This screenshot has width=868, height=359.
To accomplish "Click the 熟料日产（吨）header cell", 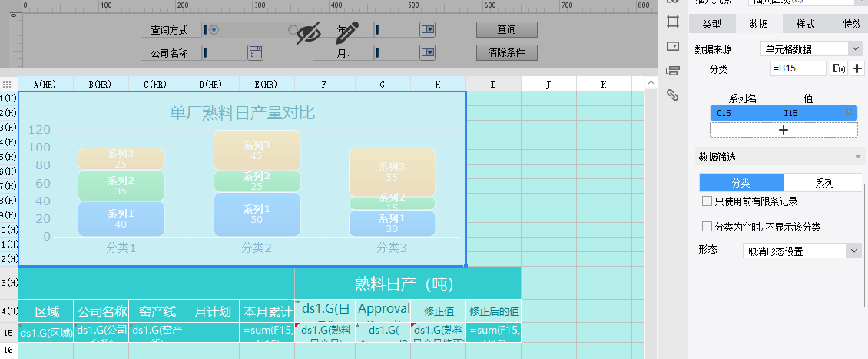I will coord(408,283).
